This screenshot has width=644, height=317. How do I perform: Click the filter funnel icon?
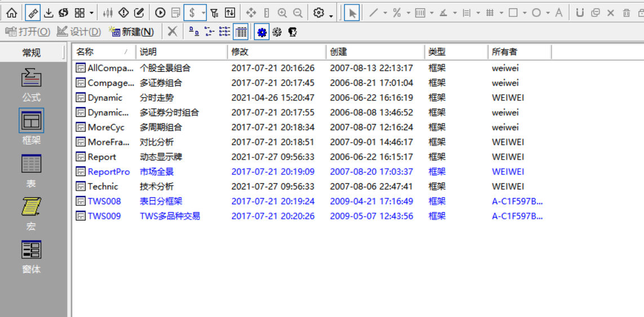215,13
